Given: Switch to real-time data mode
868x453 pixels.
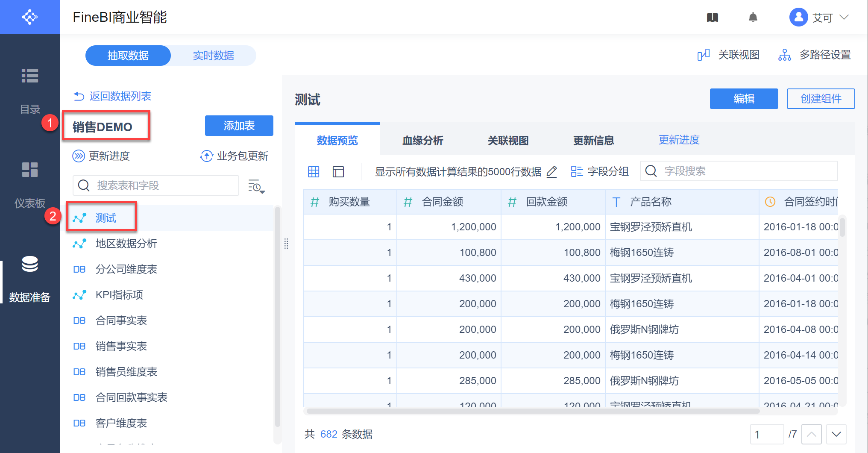Looking at the screenshot, I should (213, 56).
